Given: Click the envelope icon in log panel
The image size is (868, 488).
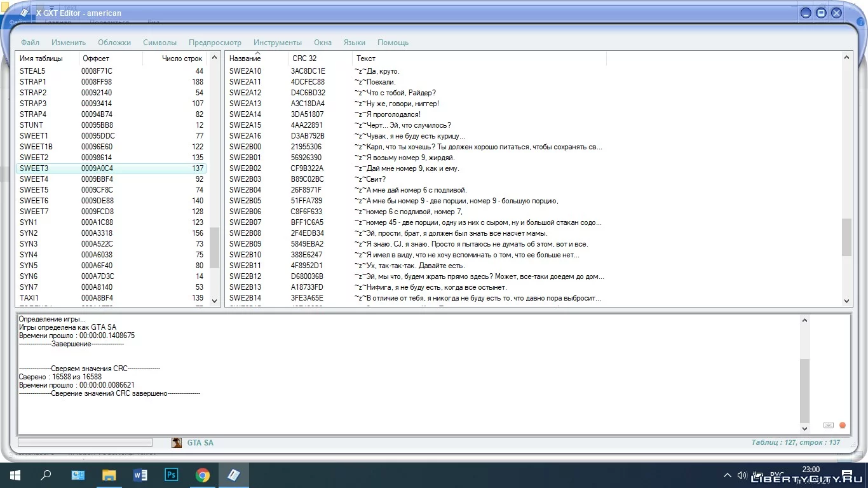Looking at the screenshot, I should tap(829, 425).
